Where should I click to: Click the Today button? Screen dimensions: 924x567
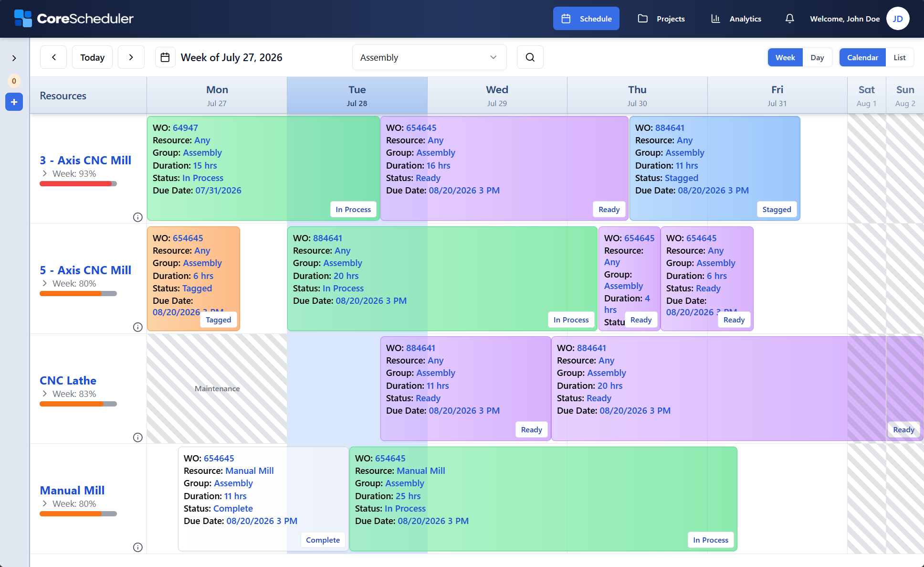pyautogui.click(x=92, y=57)
